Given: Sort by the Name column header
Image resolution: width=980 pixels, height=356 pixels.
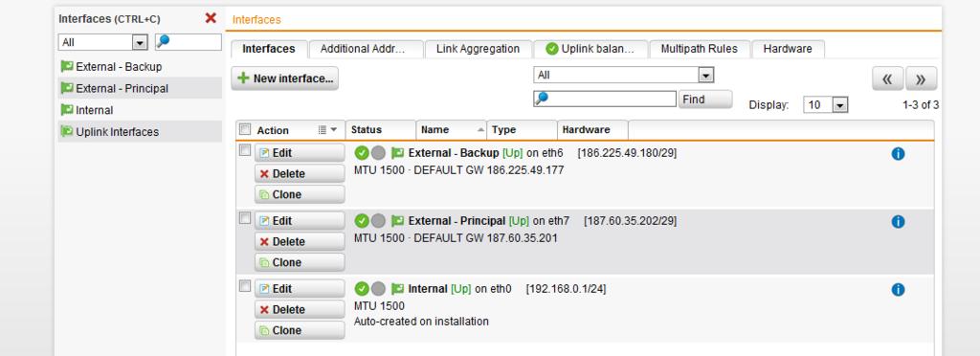Looking at the screenshot, I should pyautogui.click(x=452, y=130).
